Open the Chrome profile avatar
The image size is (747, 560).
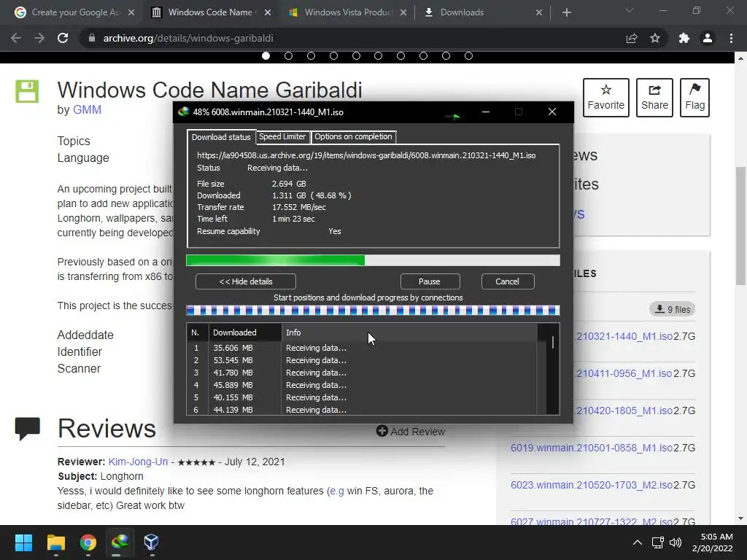click(708, 38)
